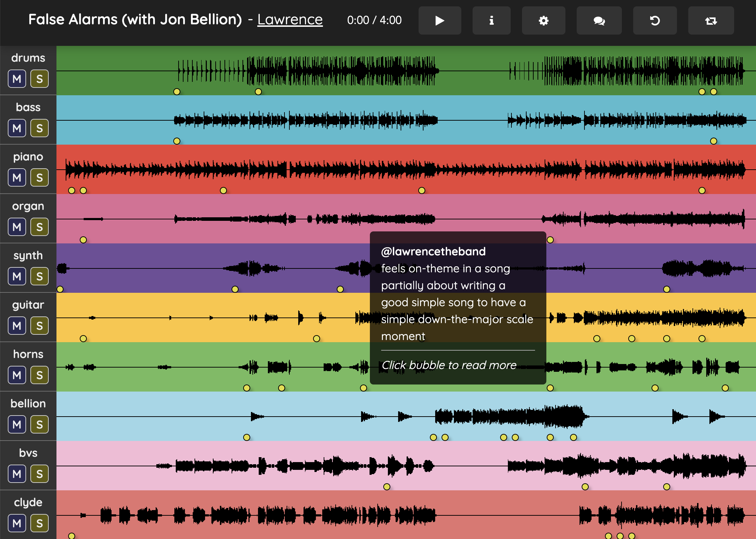Click the comments speech bubble icon
The width and height of the screenshot is (756, 539).
coord(599,20)
